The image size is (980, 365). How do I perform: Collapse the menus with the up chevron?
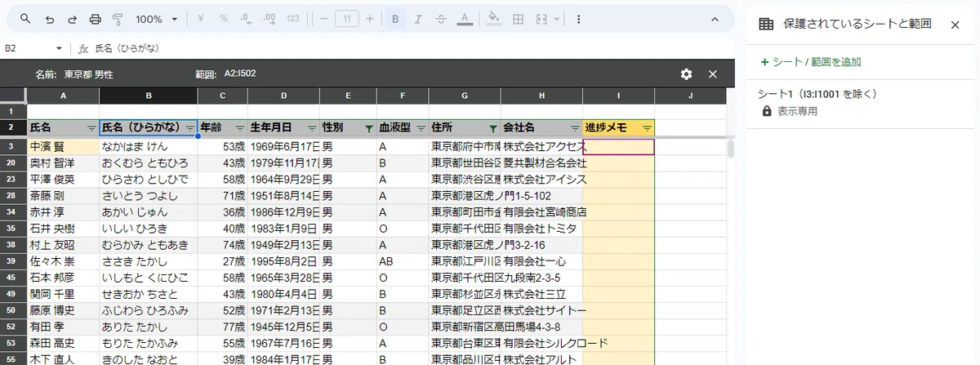click(715, 19)
